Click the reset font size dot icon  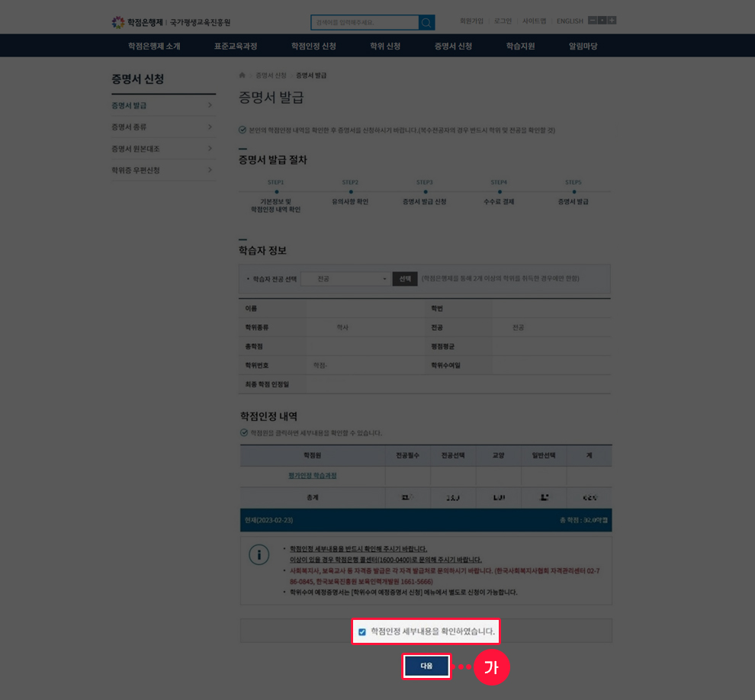[602, 21]
